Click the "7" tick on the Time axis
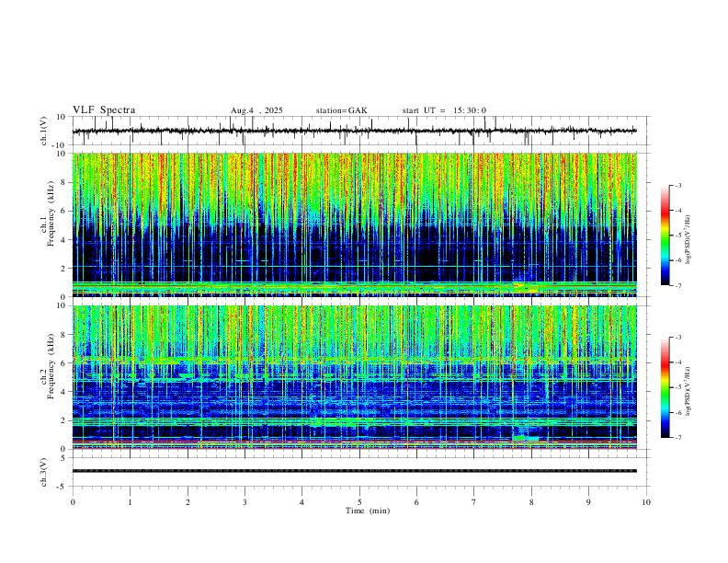 point(474,502)
